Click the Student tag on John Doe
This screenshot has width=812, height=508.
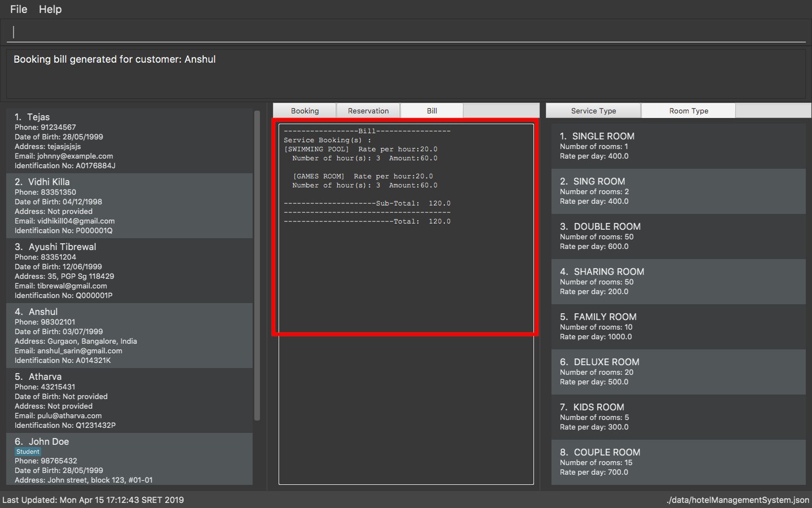[x=28, y=452]
